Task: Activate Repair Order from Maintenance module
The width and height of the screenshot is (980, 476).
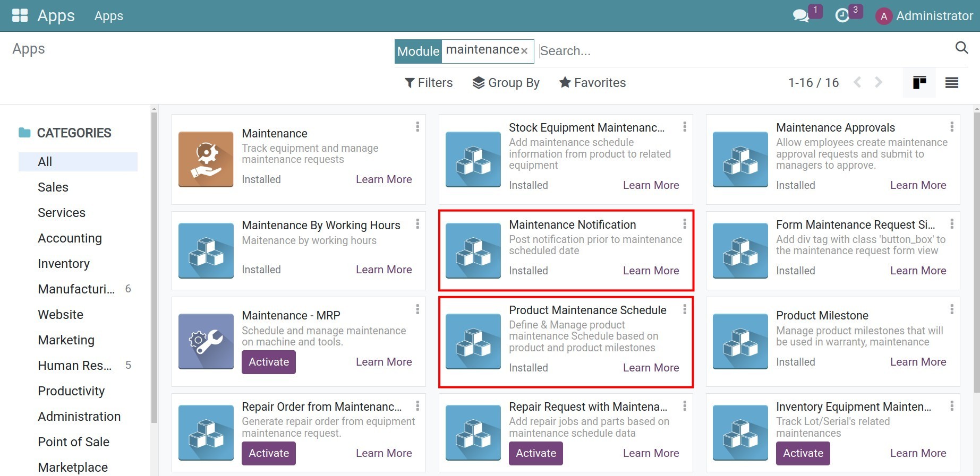Action: (x=269, y=453)
